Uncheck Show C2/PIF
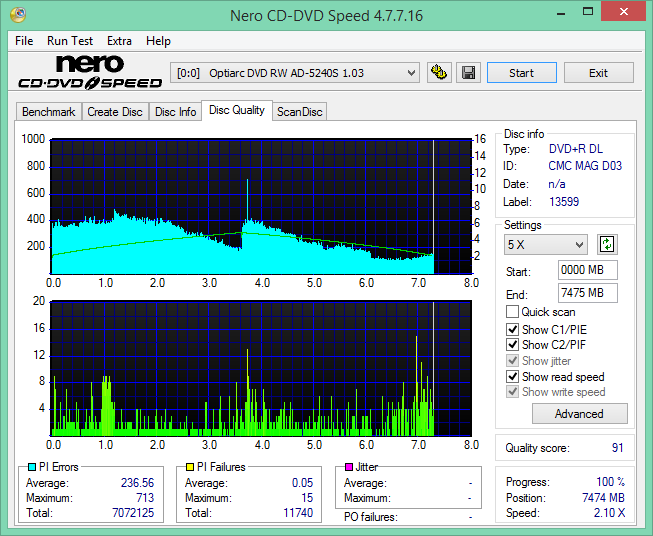The width and height of the screenshot is (653, 536). tap(512, 345)
